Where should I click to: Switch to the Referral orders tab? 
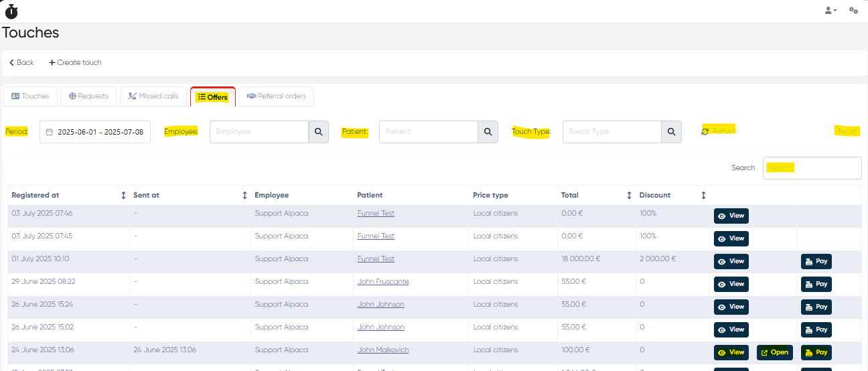276,96
